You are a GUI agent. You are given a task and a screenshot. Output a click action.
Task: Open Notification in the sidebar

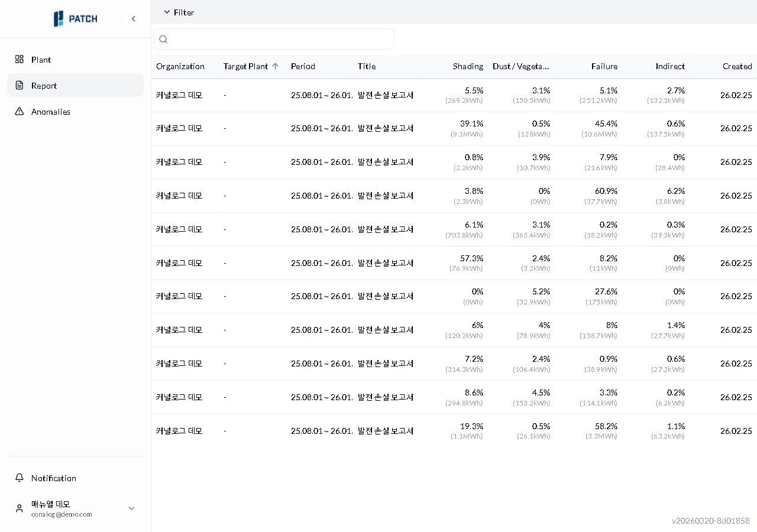(54, 478)
